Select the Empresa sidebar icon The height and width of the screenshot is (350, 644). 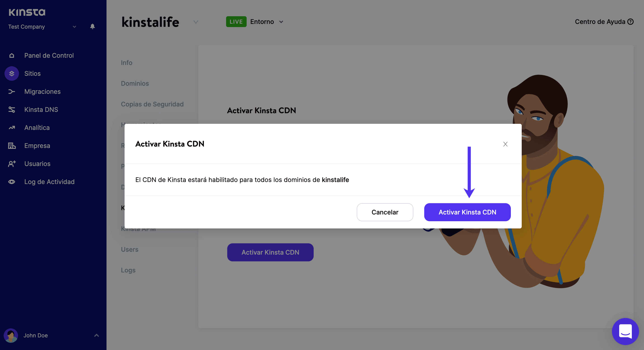pos(12,146)
